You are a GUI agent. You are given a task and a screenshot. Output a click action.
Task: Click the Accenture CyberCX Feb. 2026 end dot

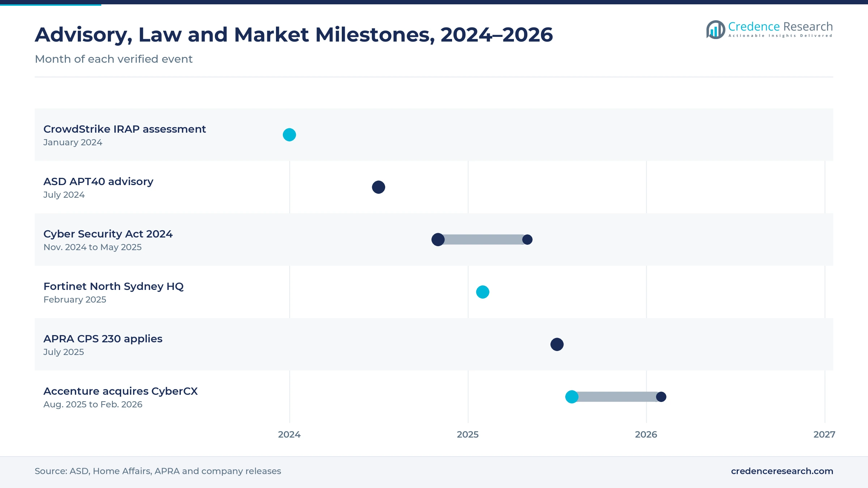pos(661,397)
